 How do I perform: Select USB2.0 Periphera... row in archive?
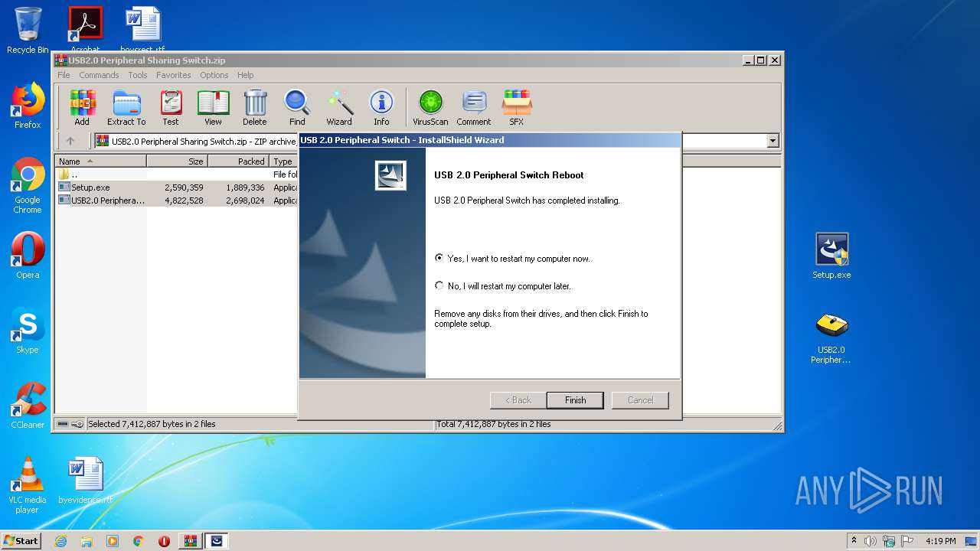(x=177, y=201)
